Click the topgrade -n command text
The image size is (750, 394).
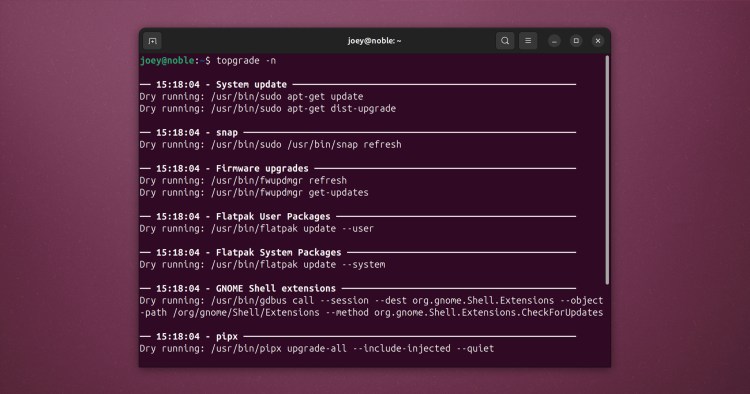(246, 61)
